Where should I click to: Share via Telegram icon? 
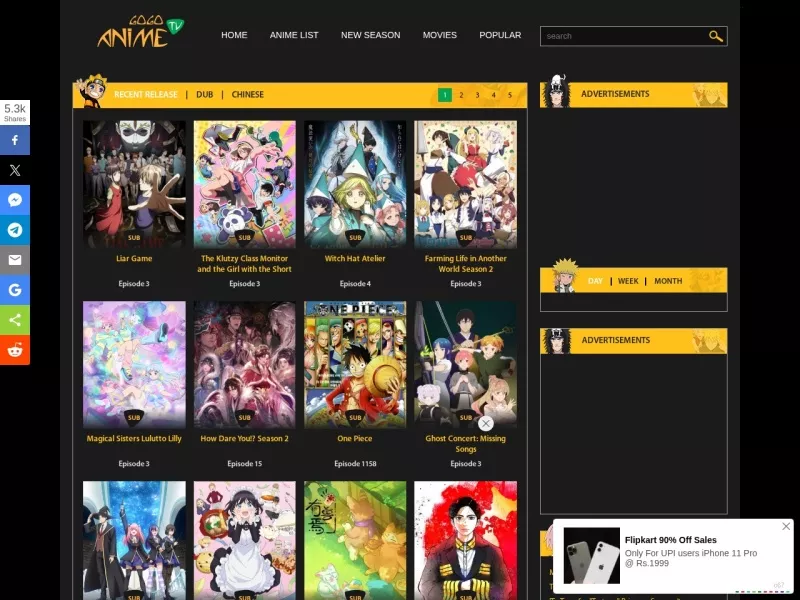pos(15,230)
